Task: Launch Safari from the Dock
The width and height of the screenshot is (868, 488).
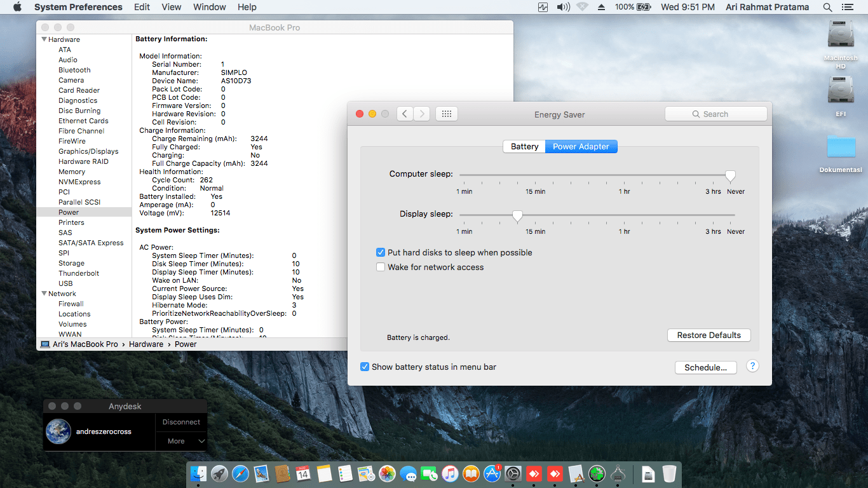Action: point(241,473)
